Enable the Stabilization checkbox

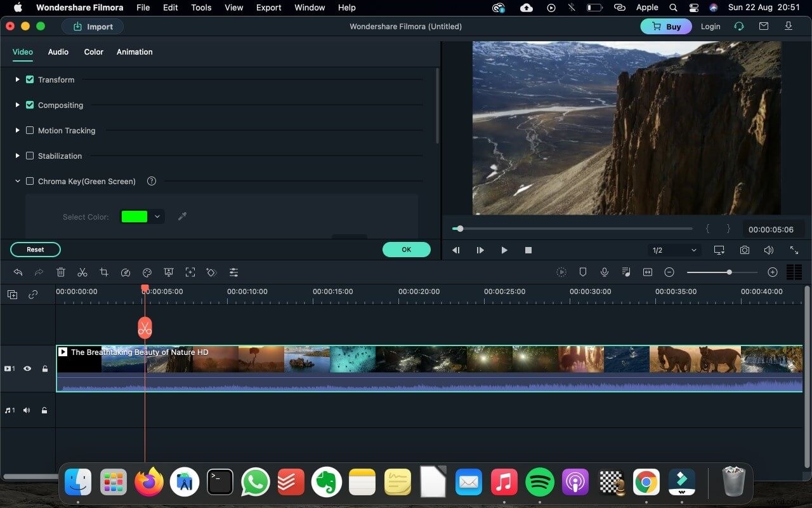[x=30, y=156]
